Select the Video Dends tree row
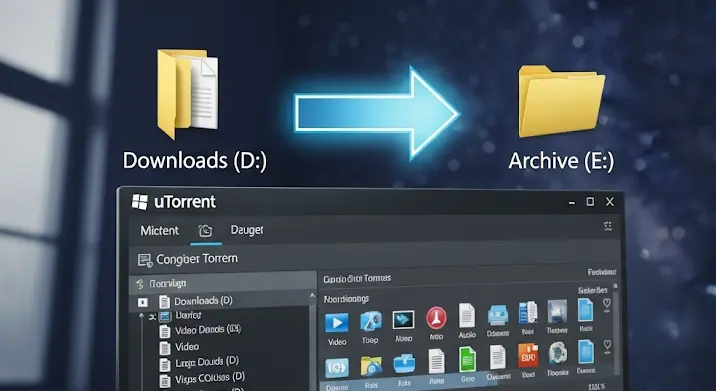The height and width of the screenshot is (391, 716). (x=208, y=329)
